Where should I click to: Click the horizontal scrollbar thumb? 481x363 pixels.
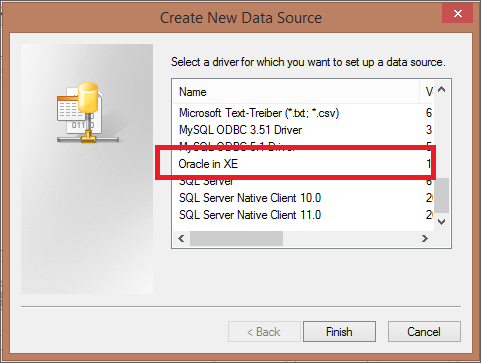[x=236, y=239]
